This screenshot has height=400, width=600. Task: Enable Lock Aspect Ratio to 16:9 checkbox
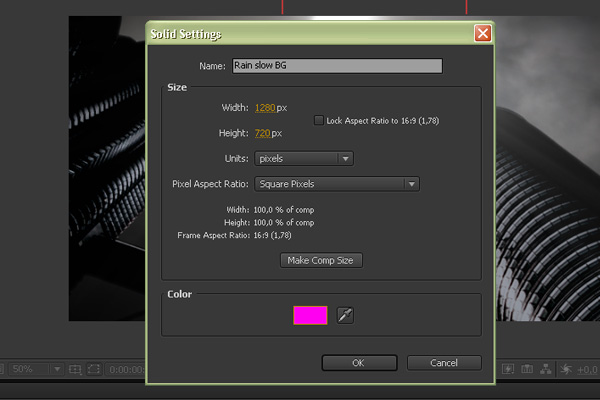319,121
